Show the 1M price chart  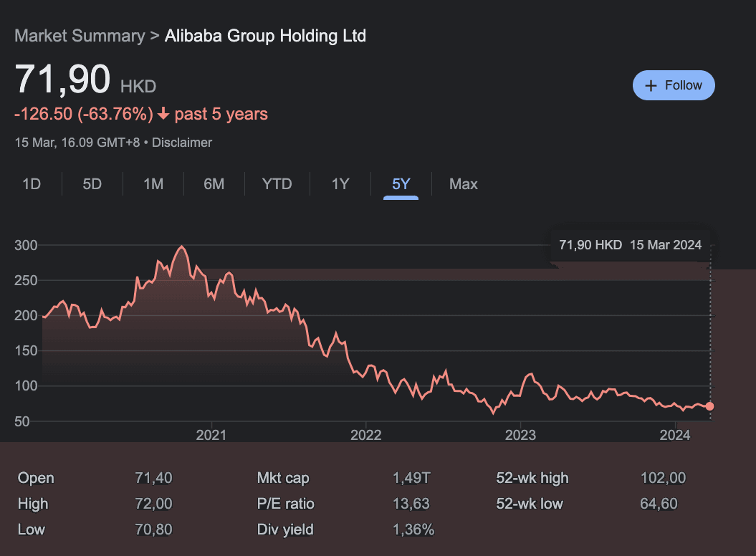pos(153,184)
